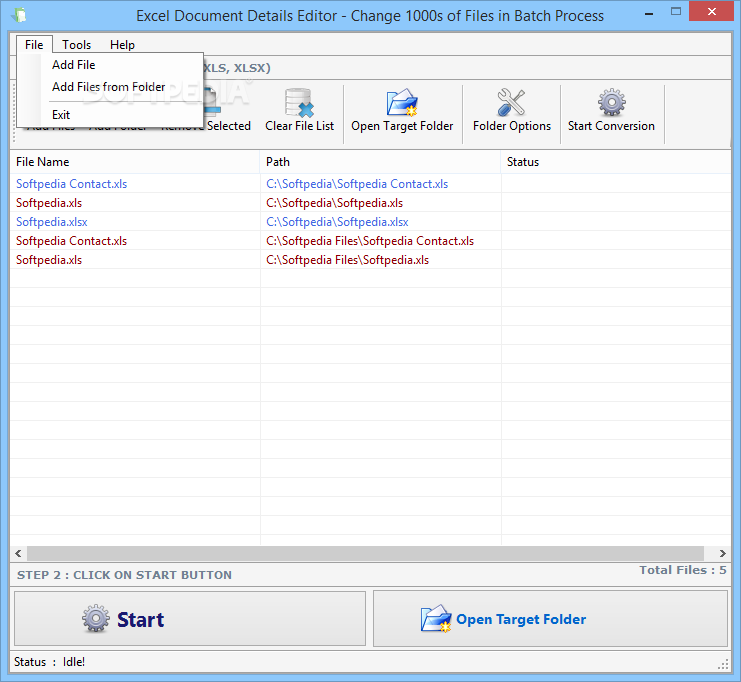The height and width of the screenshot is (682, 741).
Task: Select second row Softpedia.xls file name
Action: tap(49, 203)
